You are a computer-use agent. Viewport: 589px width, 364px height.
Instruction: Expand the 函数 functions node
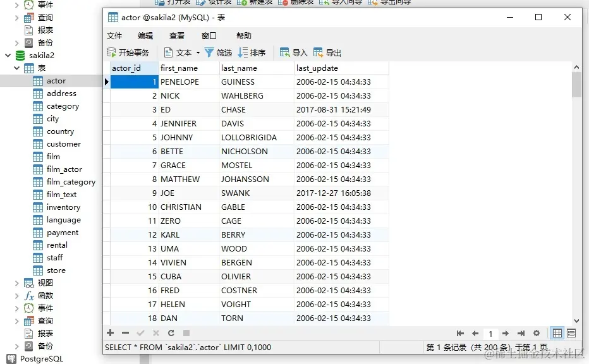click(x=16, y=296)
